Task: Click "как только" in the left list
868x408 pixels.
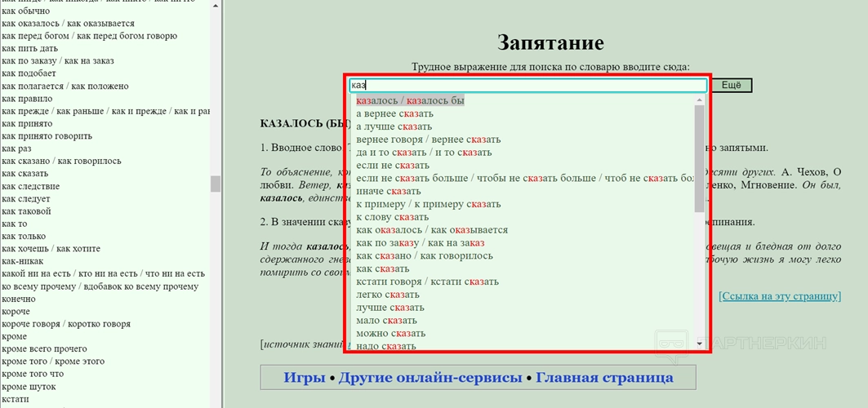Action: 22,236
